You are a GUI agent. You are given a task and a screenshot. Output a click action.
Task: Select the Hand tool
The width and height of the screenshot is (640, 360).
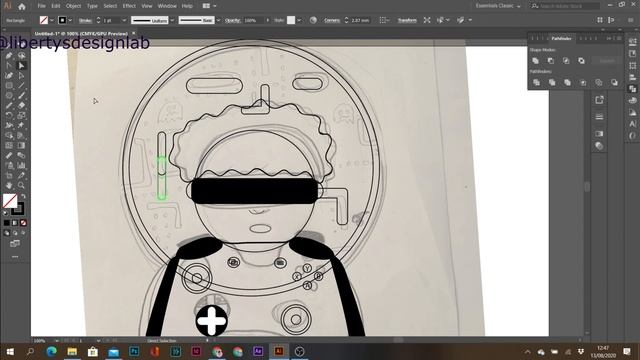tap(9, 185)
